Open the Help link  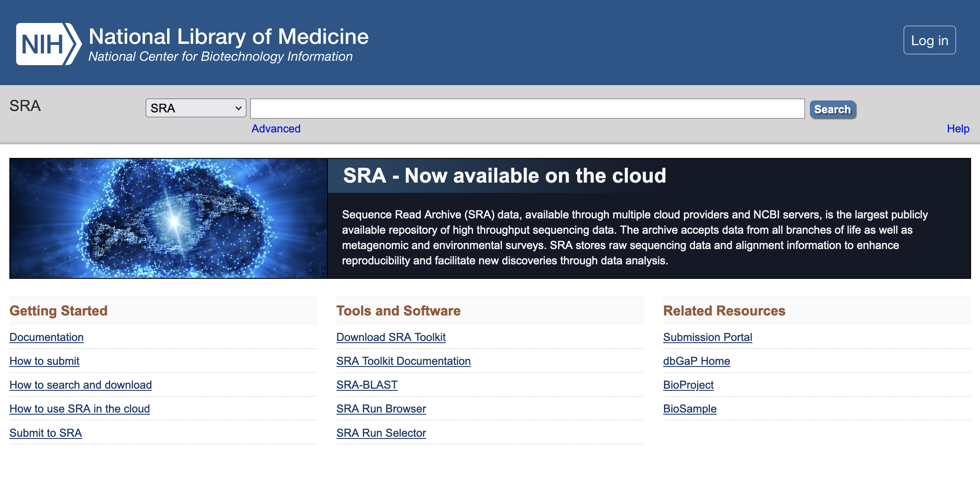pos(958,129)
